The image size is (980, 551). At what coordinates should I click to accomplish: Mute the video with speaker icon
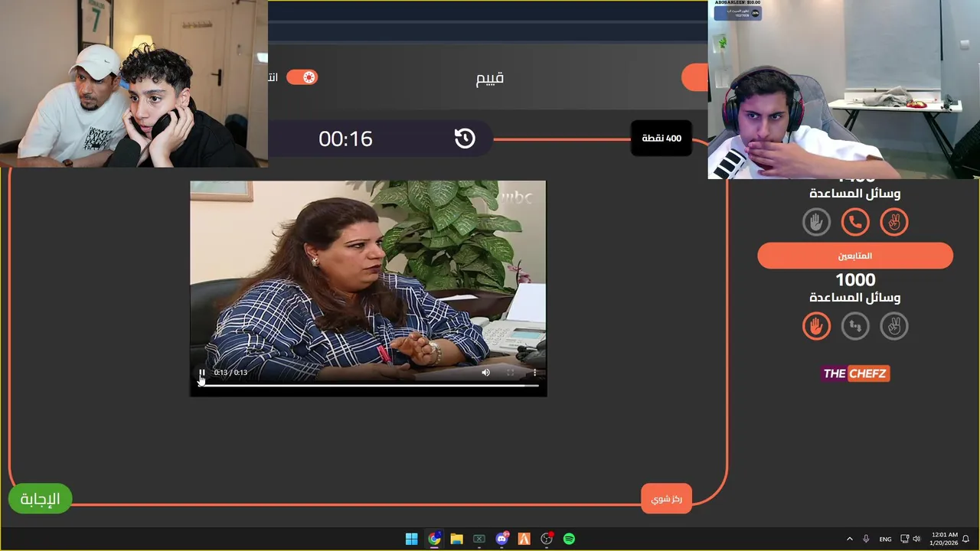(485, 373)
